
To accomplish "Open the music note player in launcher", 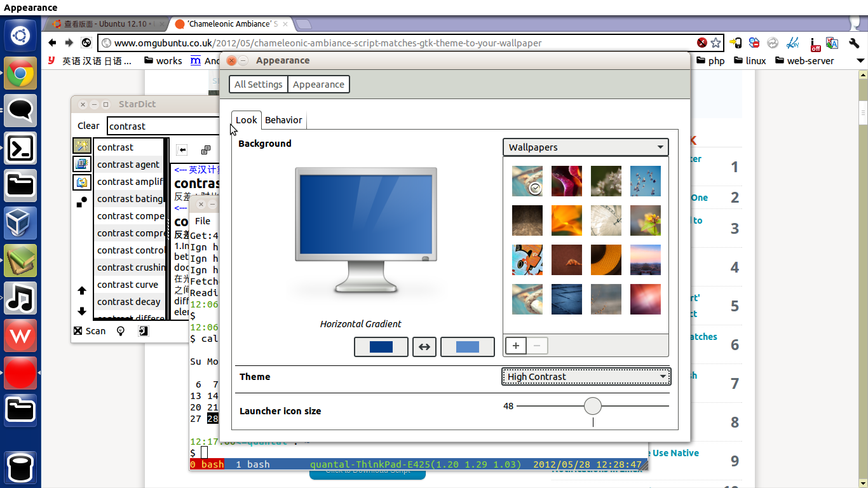I will pyautogui.click(x=20, y=299).
